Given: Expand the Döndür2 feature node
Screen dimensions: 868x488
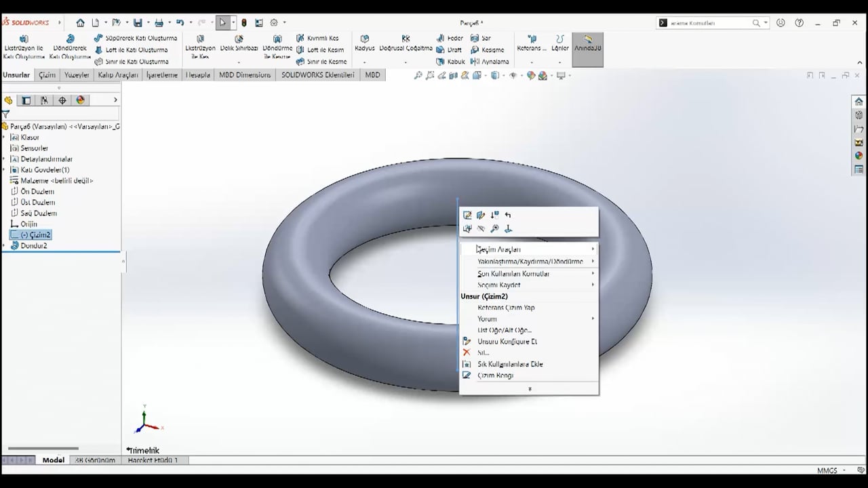Looking at the screenshot, I should pyautogui.click(x=4, y=246).
